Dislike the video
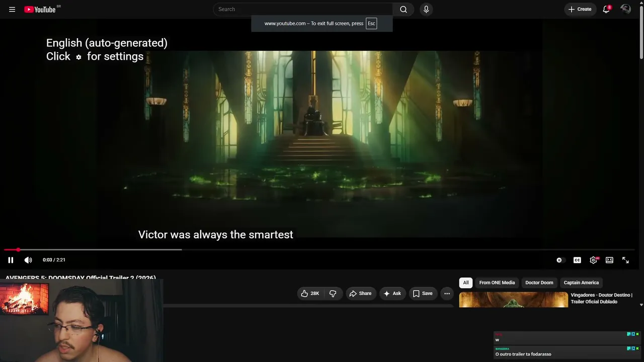Image resolution: width=644 pixels, height=362 pixels. click(x=333, y=294)
